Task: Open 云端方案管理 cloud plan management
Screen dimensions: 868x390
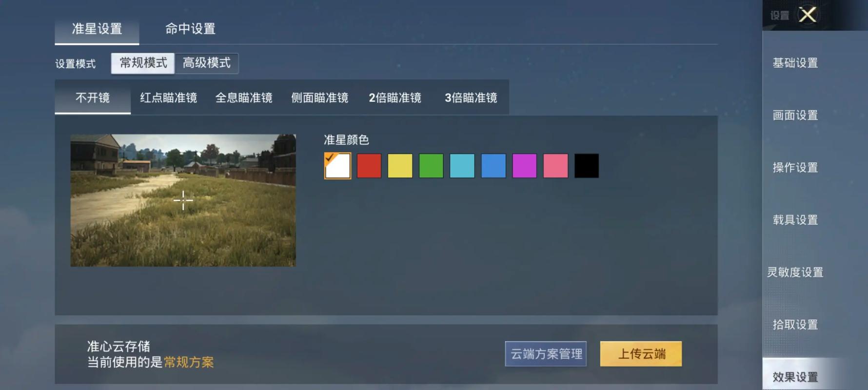Action: pyautogui.click(x=546, y=354)
